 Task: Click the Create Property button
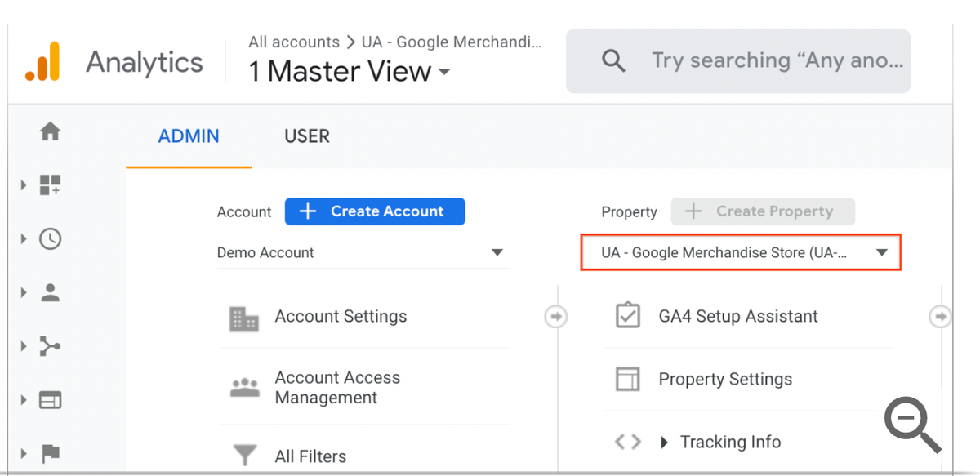click(x=763, y=211)
